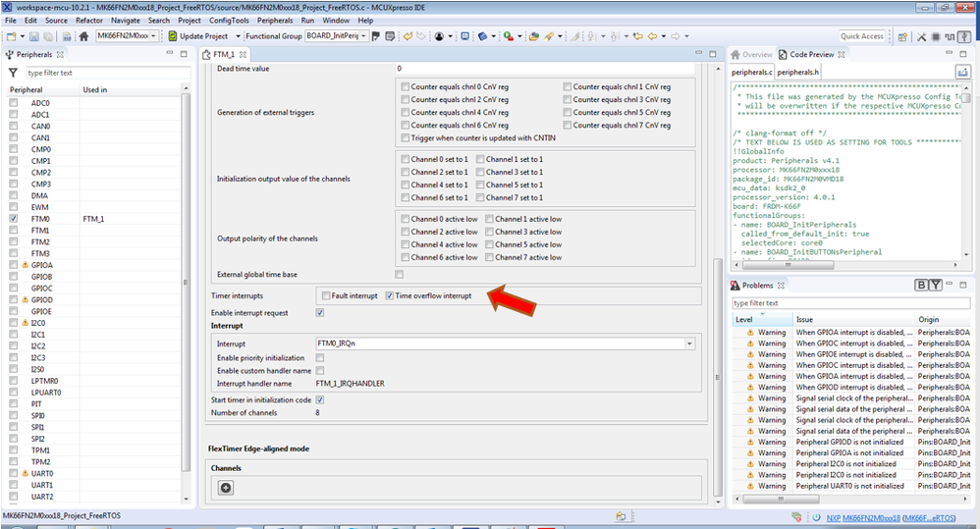Click the Code Preview horizontal scrollbar

click(788, 265)
